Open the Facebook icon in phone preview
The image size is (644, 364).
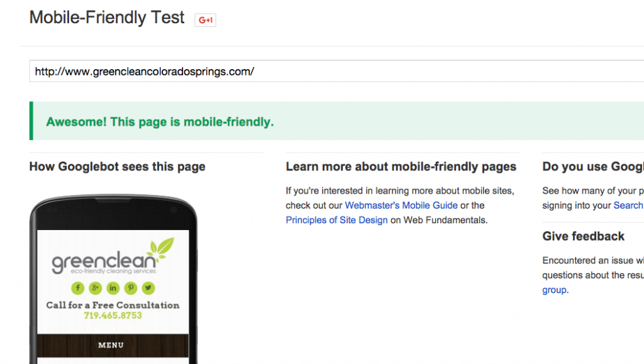77,288
